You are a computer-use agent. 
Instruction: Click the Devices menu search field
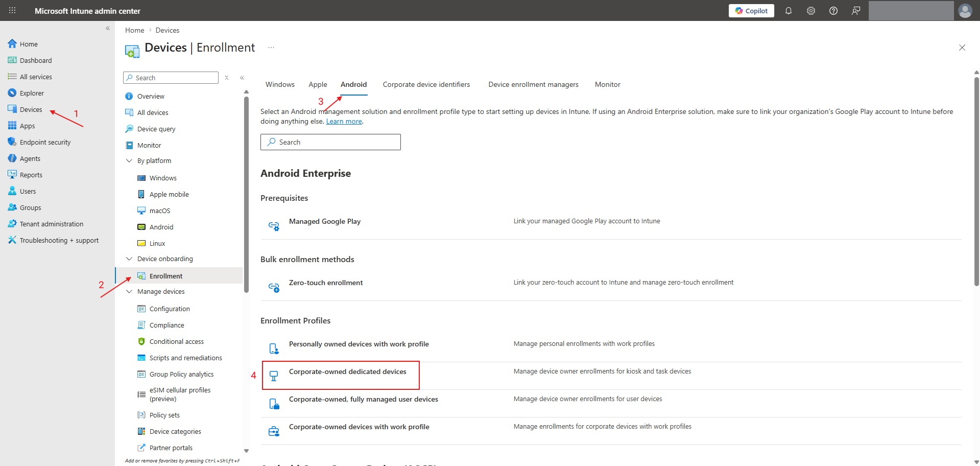[x=171, y=78]
